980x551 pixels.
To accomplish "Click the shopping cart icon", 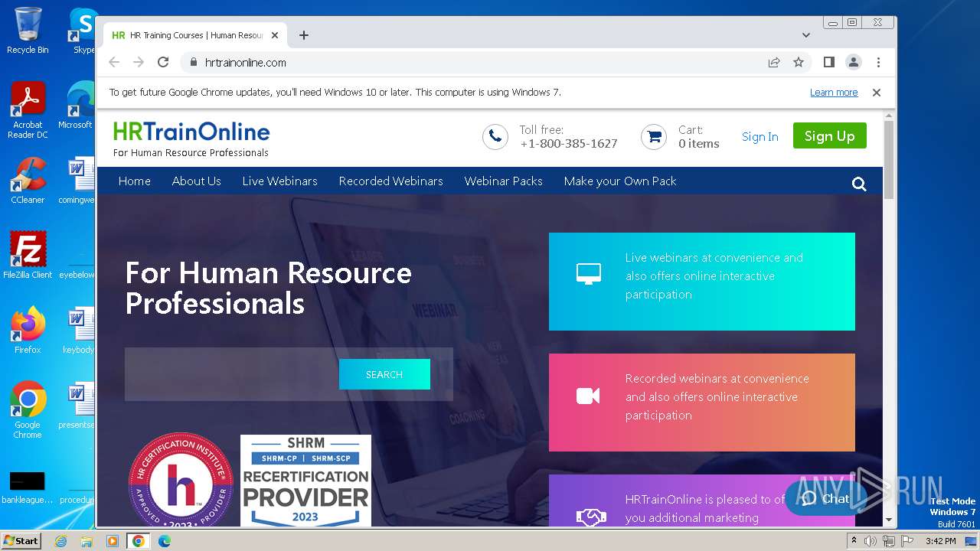I will click(x=654, y=137).
